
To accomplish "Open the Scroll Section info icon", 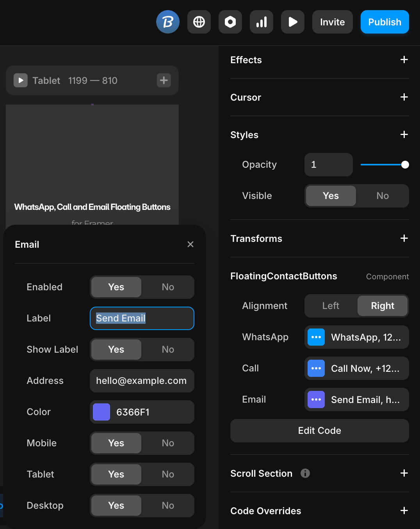I will [305, 473].
